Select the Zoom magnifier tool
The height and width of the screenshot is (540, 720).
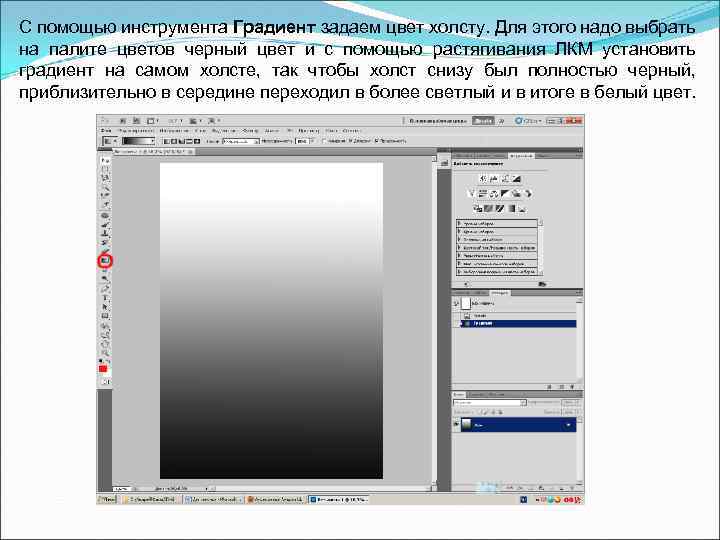click(x=105, y=353)
